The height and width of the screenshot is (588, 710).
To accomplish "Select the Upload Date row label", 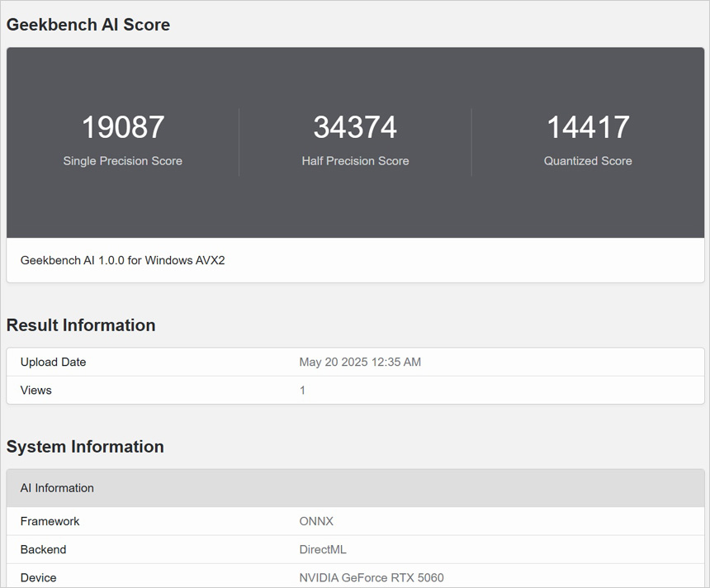I will (x=53, y=362).
